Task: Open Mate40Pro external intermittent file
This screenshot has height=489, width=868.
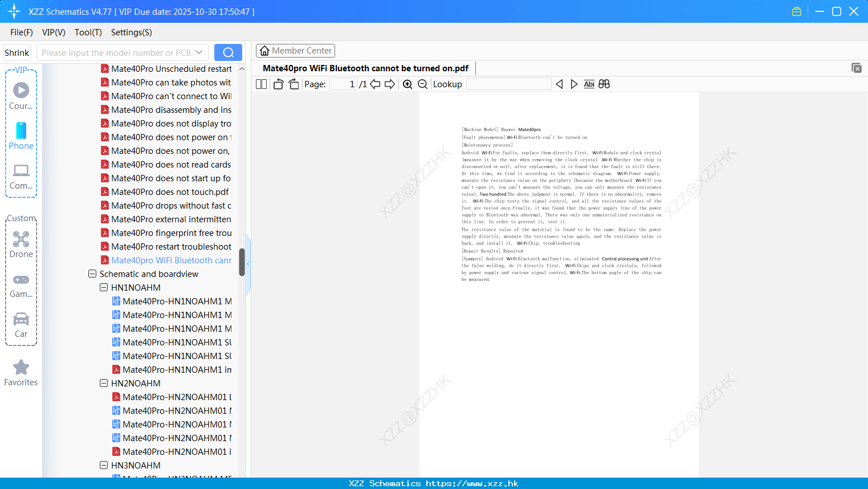Action: (166, 219)
